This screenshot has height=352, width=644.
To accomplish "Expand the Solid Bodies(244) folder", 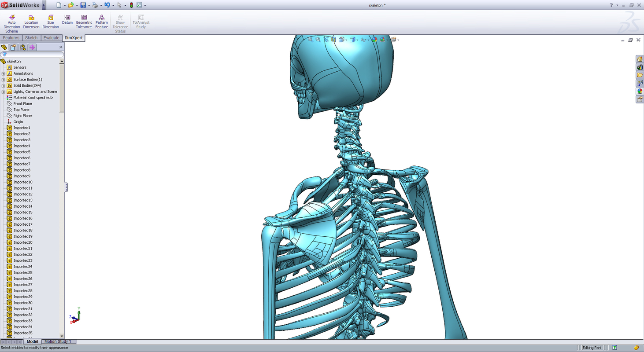I will tap(3, 85).
